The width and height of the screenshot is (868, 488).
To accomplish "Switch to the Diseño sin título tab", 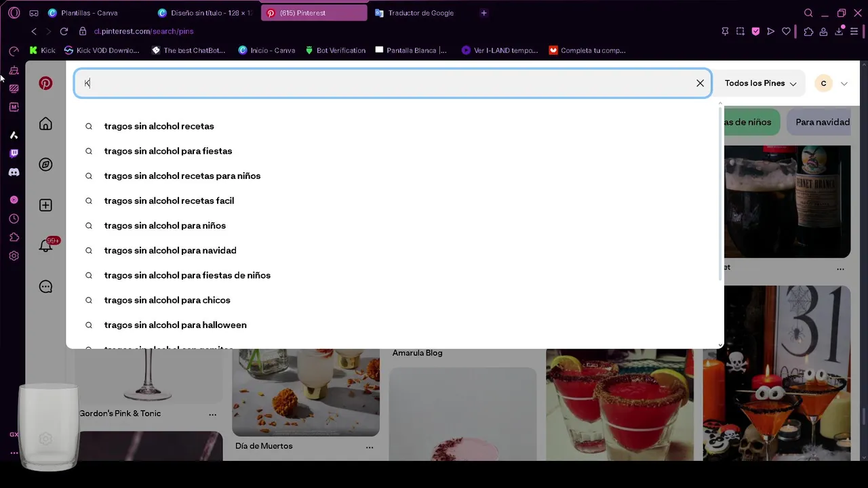I will point(205,13).
